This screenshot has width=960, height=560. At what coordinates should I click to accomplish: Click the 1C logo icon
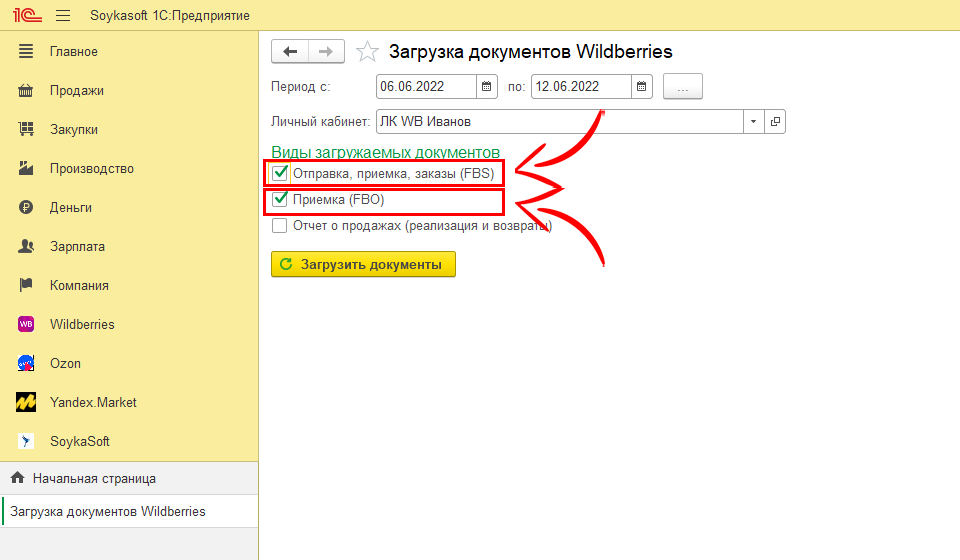[25, 16]
